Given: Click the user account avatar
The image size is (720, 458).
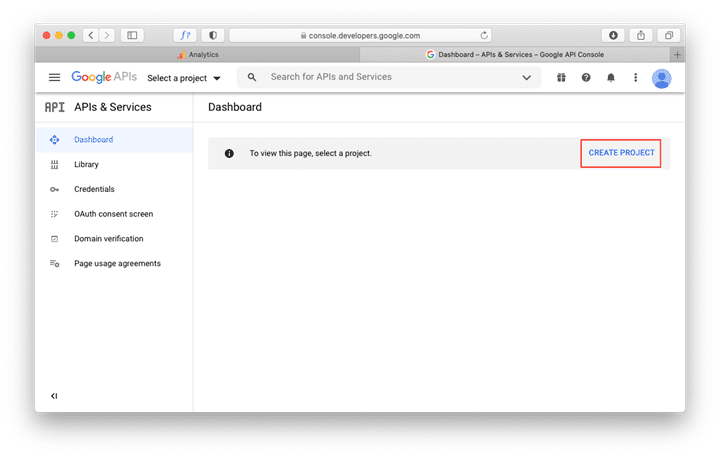Looking at the screenshot, I should [662, 78].
